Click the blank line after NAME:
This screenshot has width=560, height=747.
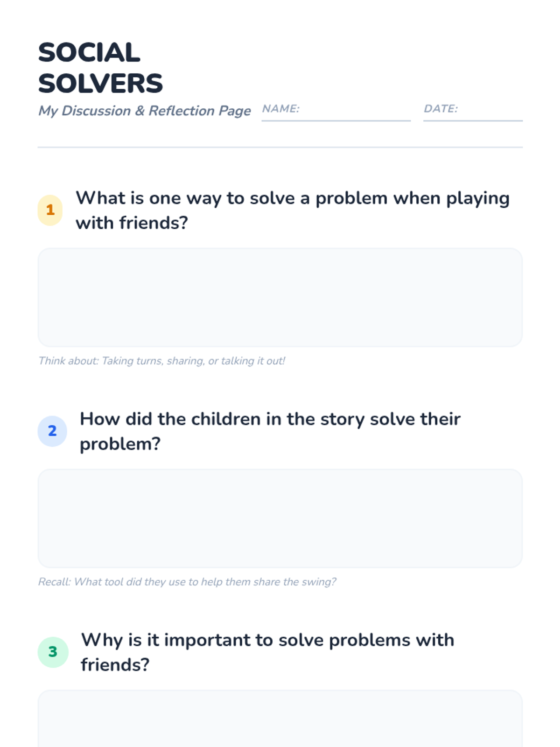355,112
